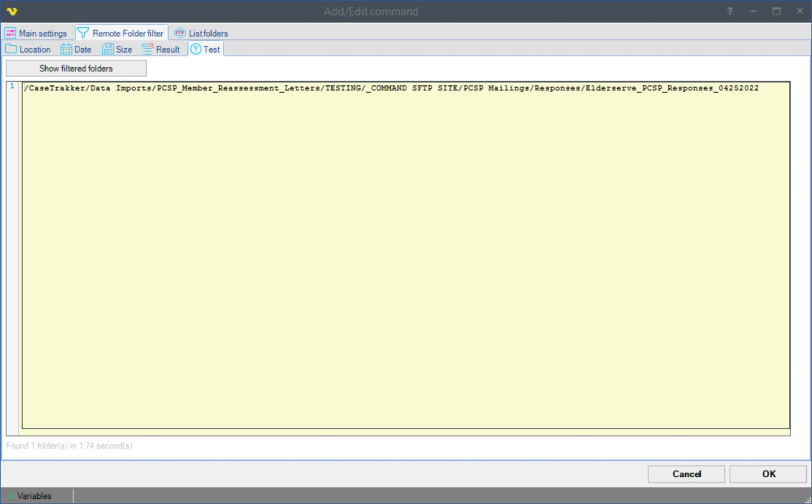Screen dimensions: 812x504
Task: Click the disk icon beside Size
Action: pos(108,49)
